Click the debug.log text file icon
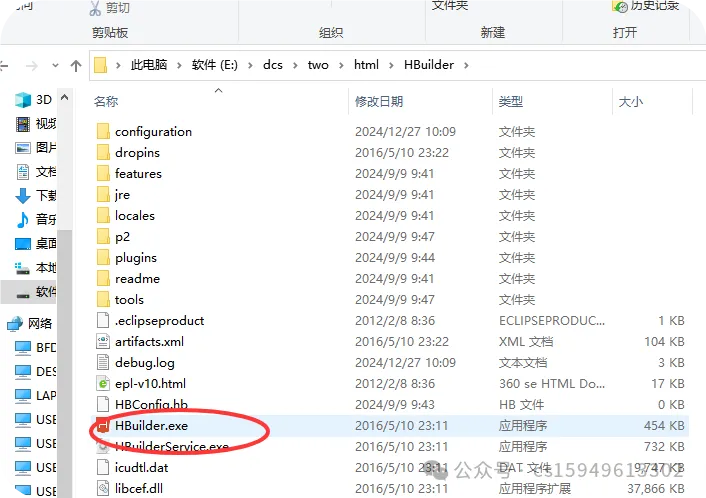This screenshot has height=498, width=706. click(103, 362)
